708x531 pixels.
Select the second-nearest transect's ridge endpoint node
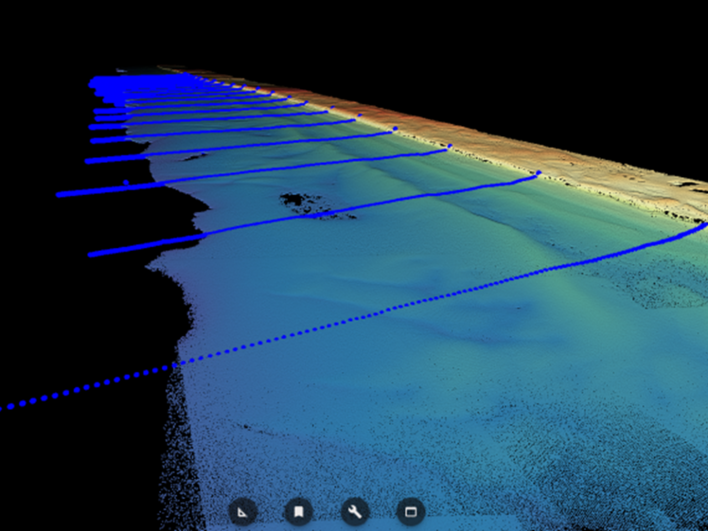pyautogui.click(x=538, y=174)
